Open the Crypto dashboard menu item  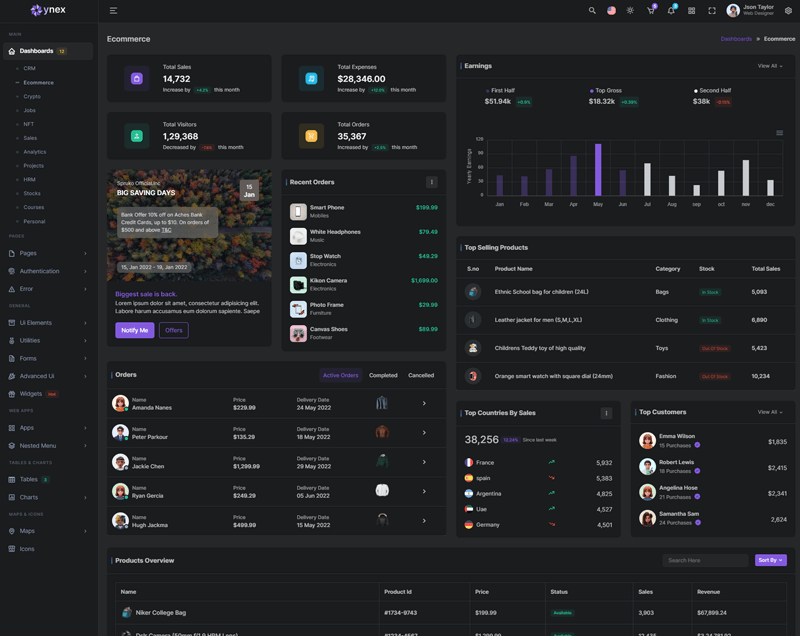click(32, 97)
